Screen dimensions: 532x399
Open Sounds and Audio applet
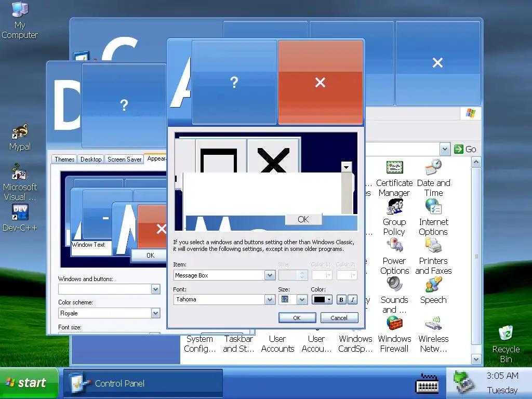pyautogui.click(x=394, y=296)
